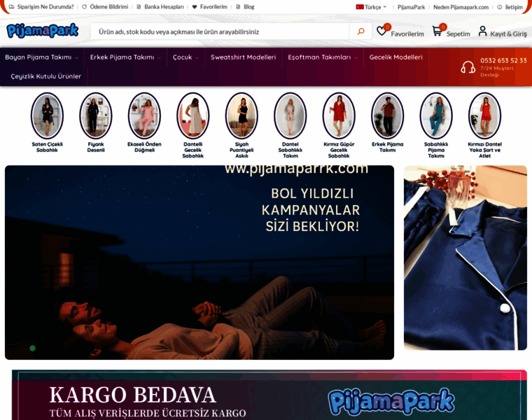
Task: Open Siyah Puantiyeli Askılı thumbnail
Action: pos(241,115)
